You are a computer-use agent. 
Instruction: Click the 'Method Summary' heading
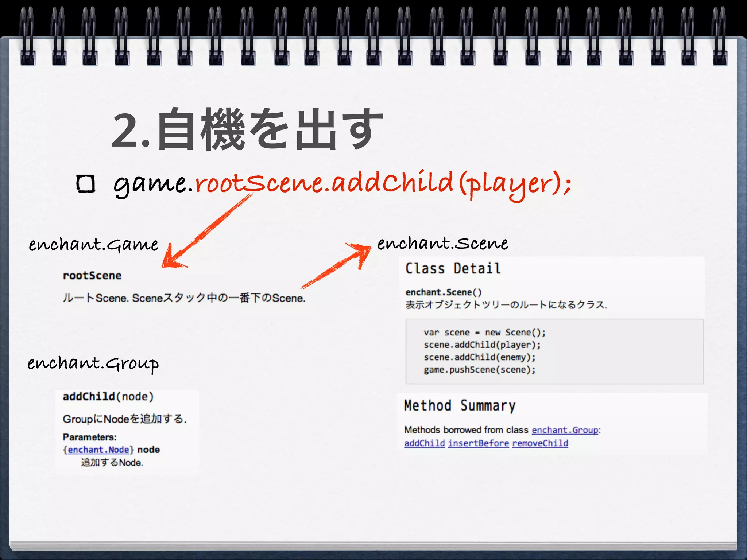[460, 406]
